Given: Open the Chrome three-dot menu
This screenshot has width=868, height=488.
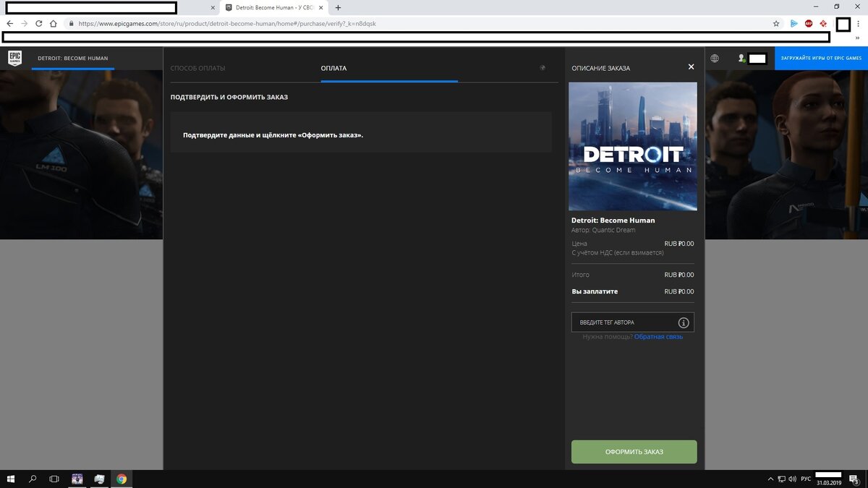Looking at the screenshot, I should [858, 23].
